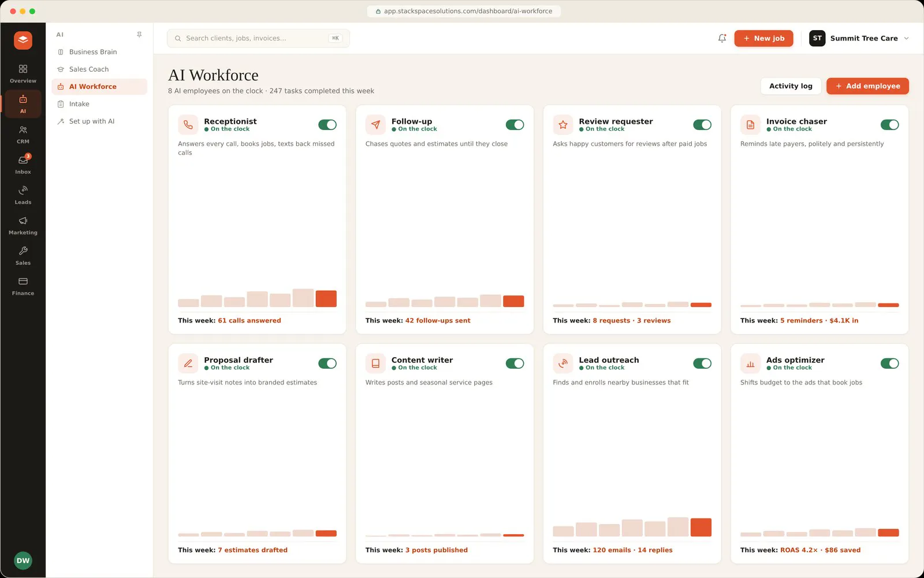Go to the Leads section
The height and width of the screenshot is (578, 924).
point(23,195)
